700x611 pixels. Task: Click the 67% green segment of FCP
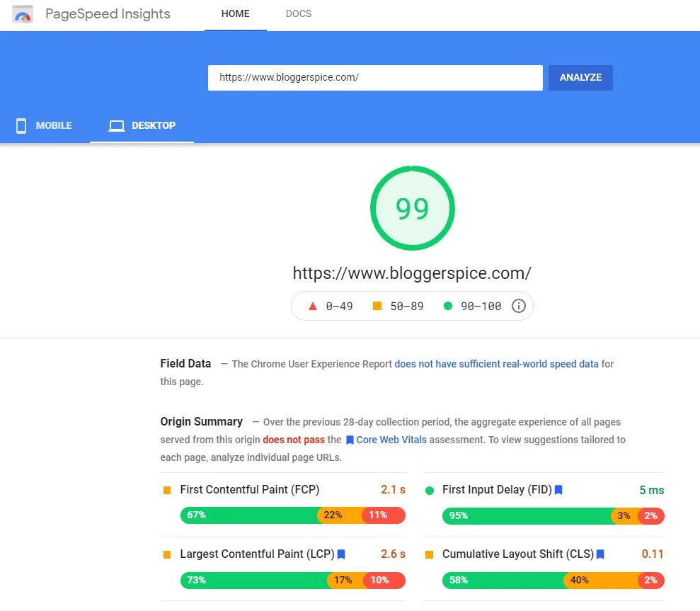(x=249, y=515)
